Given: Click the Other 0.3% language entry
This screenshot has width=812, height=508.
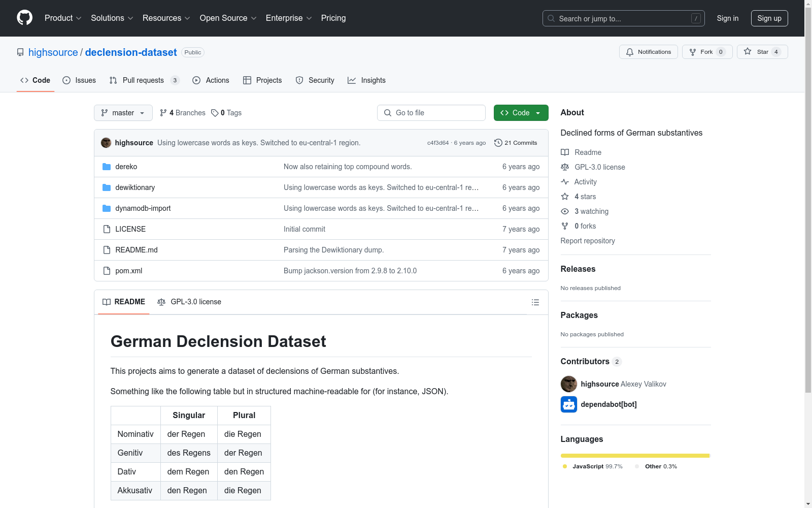Looking at the screenshot, I should tap(656, 466).
